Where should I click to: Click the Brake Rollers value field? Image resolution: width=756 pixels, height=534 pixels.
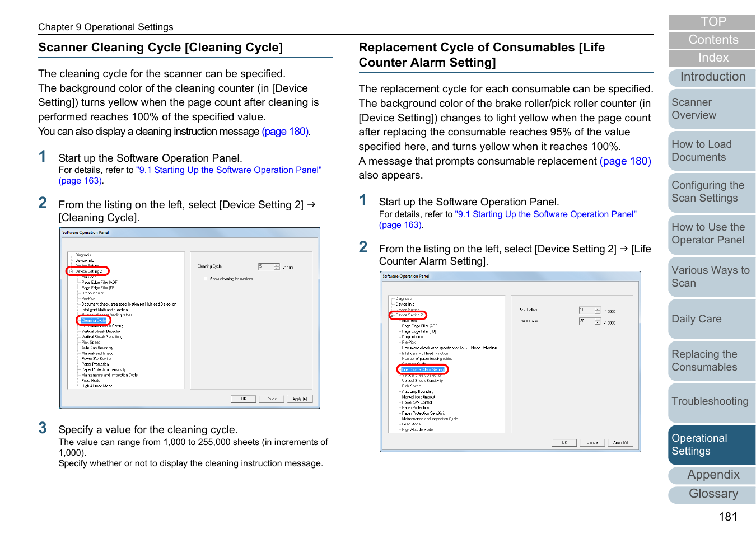click(586, 321)
